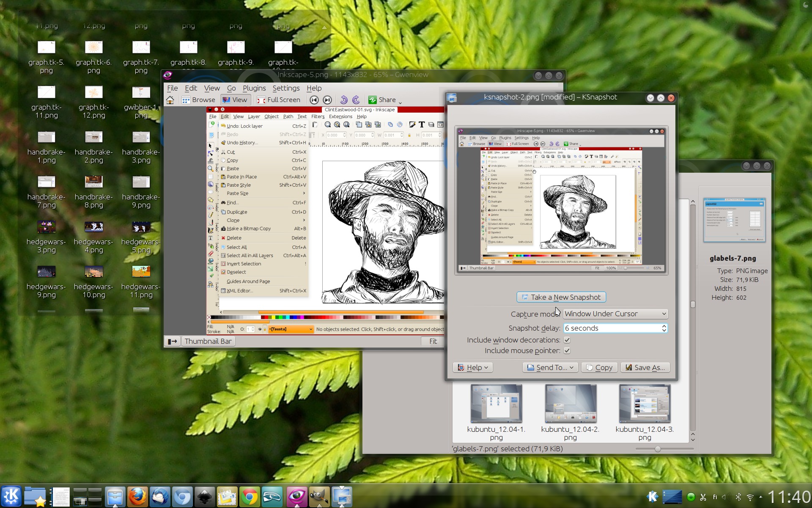
Task: Click Take a New Snapshot
Action: point(561,297)
